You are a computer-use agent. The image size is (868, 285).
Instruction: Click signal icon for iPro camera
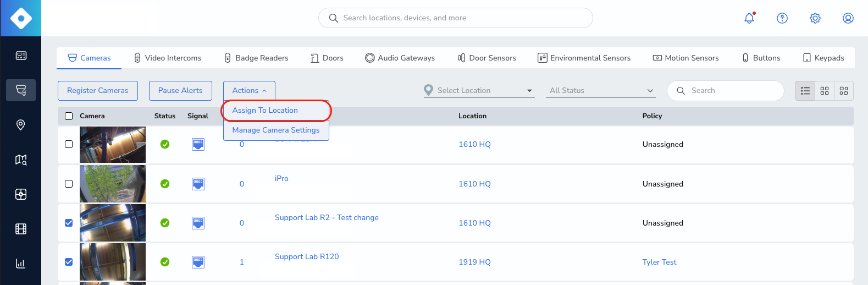[198, 184]
